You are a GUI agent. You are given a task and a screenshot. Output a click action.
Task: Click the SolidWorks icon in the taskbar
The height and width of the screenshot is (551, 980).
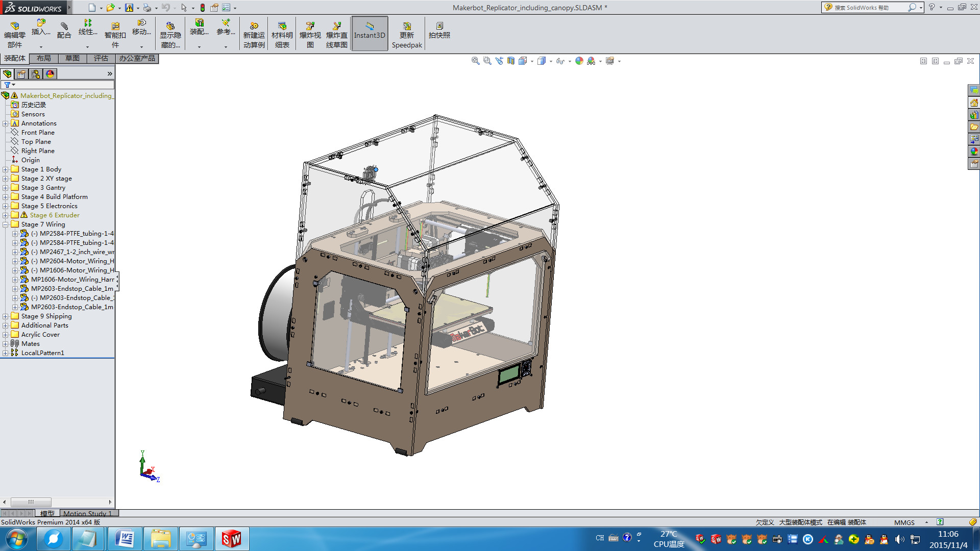tap(232, 538)
